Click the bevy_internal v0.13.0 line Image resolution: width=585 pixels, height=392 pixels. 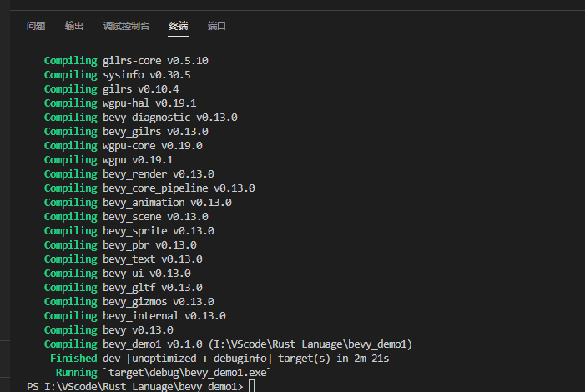tap(164, 316)
